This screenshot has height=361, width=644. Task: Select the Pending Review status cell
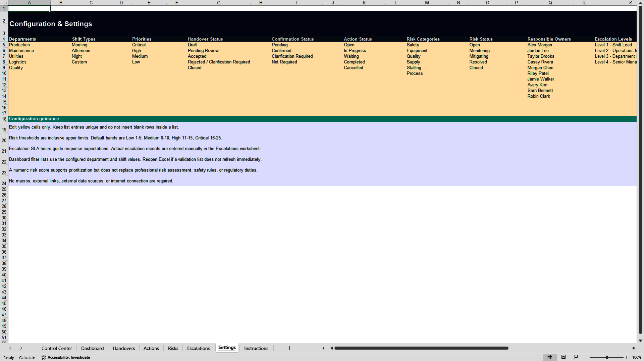tap(219, 50)
